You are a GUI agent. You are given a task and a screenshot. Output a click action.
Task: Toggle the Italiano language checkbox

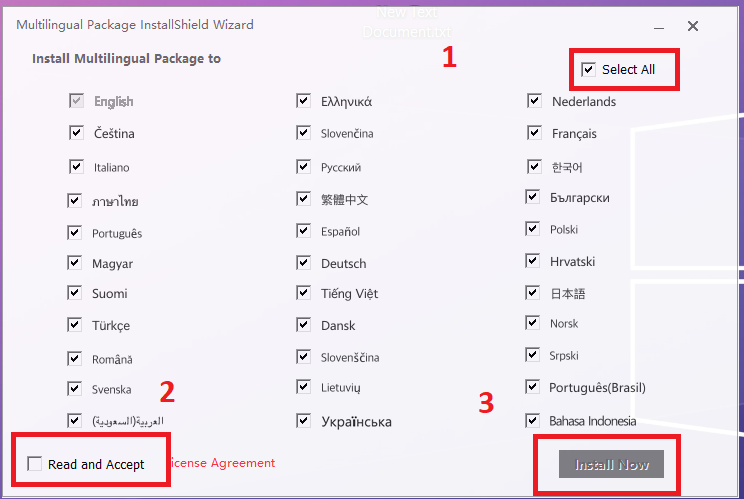tap(76, 167)
